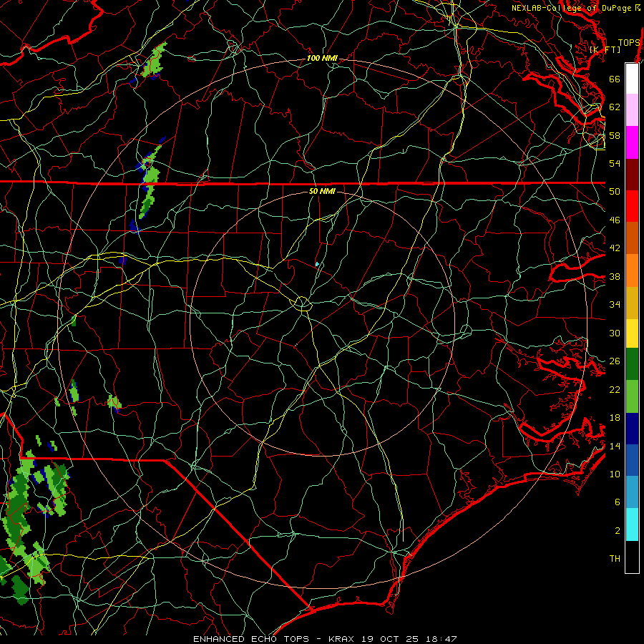Click the "TH" threshold legend label
Screen dimensions: 644x644
615,559
